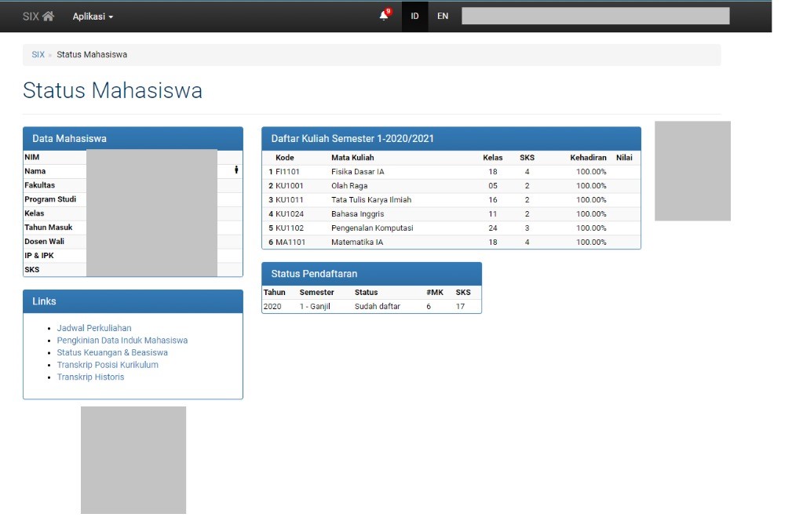Select course code FI1101
792x532 pixels.
point(287,172)
